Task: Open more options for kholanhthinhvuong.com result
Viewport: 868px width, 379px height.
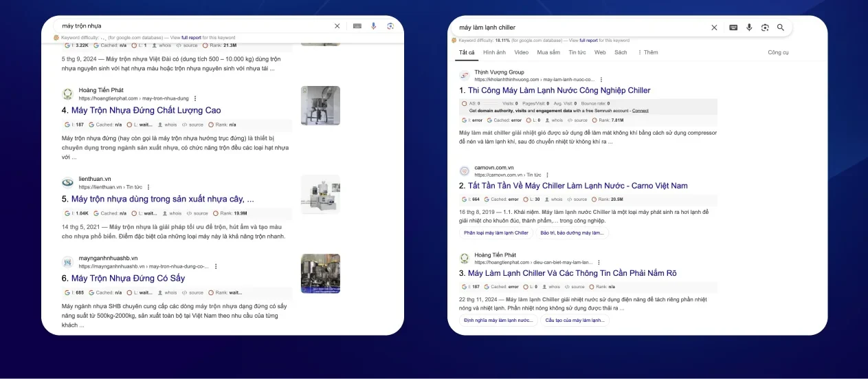Action: pos(601,80)
